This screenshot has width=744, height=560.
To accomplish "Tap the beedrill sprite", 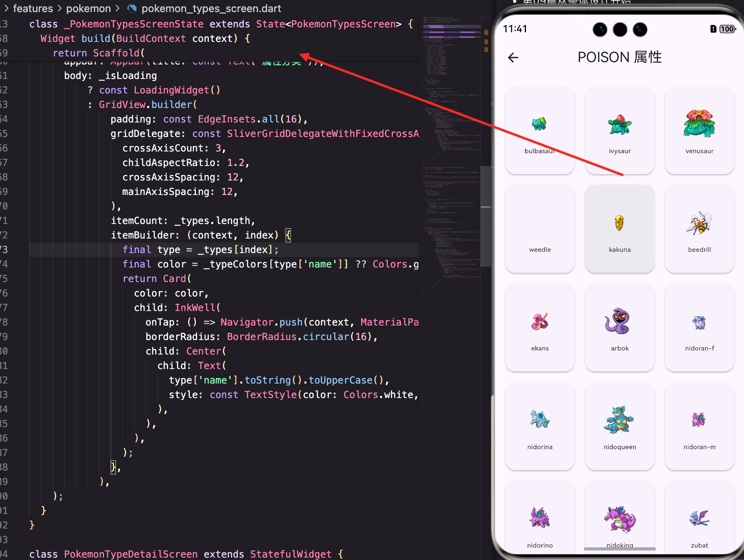I will 699,223.
